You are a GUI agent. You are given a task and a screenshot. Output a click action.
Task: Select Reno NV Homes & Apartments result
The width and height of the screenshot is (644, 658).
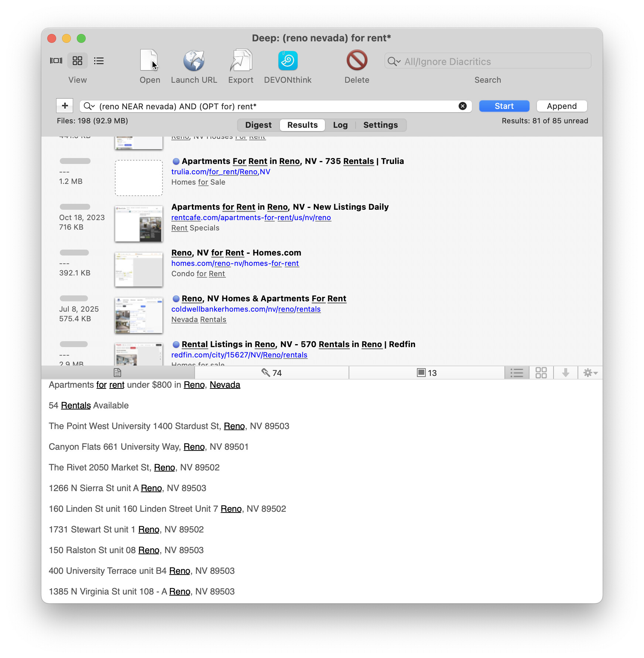(264, 299)
